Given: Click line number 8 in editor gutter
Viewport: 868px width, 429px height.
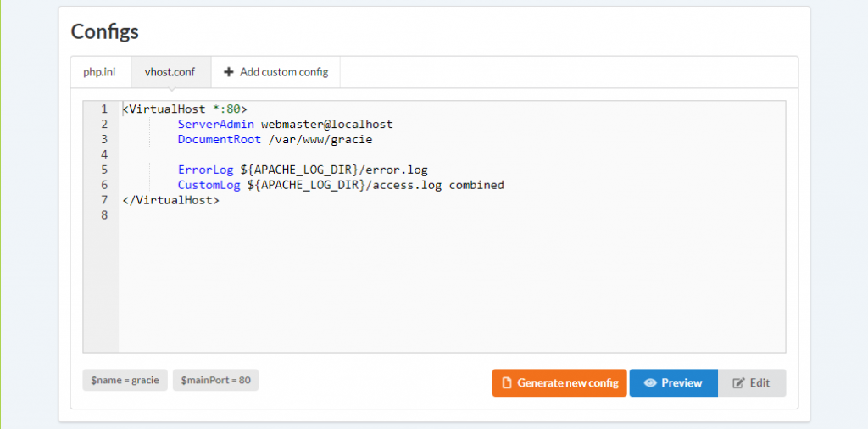Looking at the screenshot, I should 104,215.
